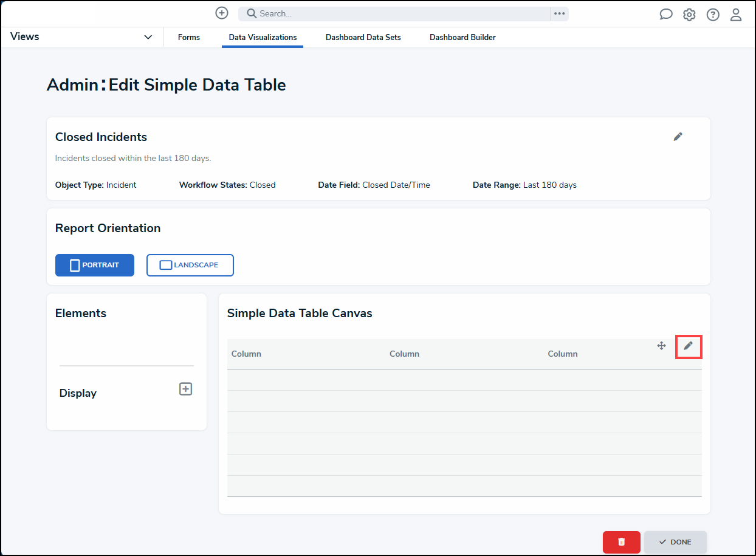Screen dimensions: 756x556
Task: Switch to the Data Visualizations tab
Action: pos(263,38)
